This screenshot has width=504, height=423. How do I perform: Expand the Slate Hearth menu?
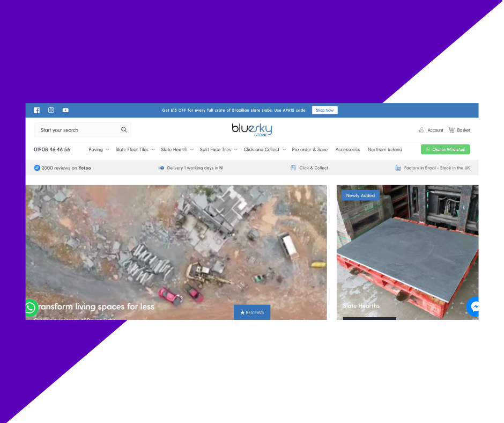pos(177,149)
